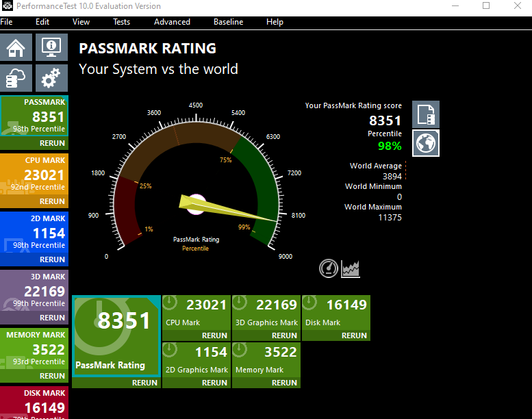Select the MEMORY MARK 3522 sidebar tile

tap(34, 348)
